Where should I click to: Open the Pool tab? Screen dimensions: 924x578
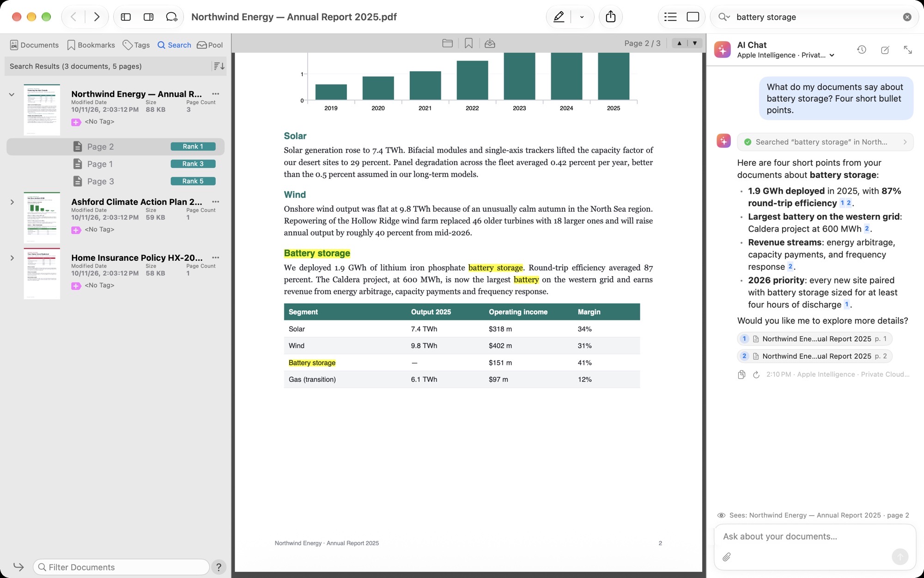[x=210, y=45]
